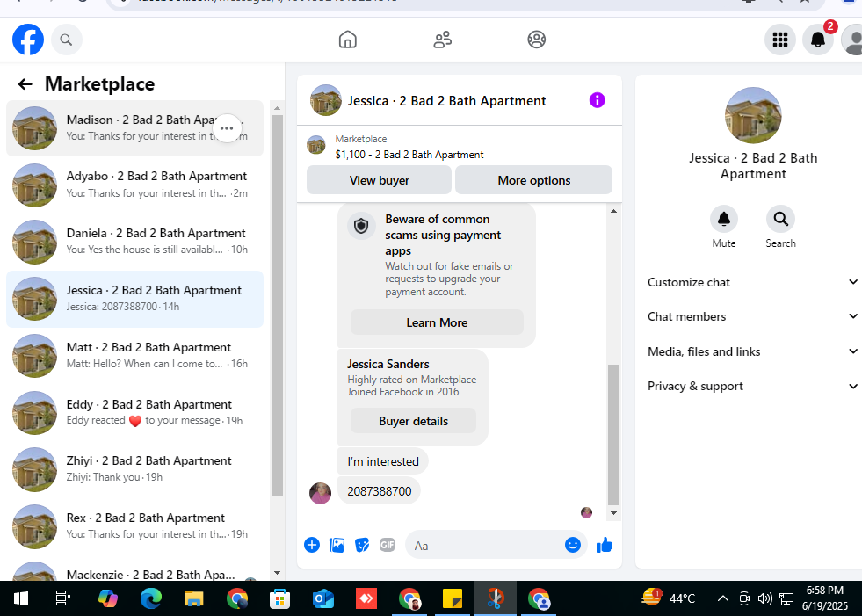Click the conversation list scrollbar thumb
This screenshot has width=862, height=616.
click(277, 305)
